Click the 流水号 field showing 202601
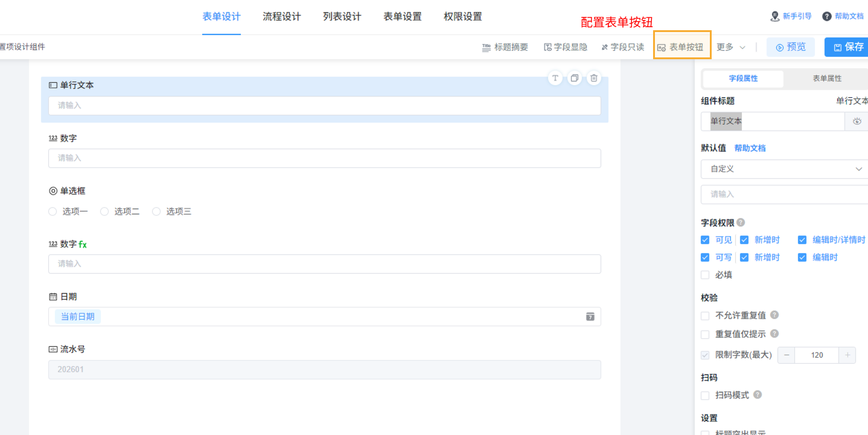The image size is (868, 435). pos(325,370)
